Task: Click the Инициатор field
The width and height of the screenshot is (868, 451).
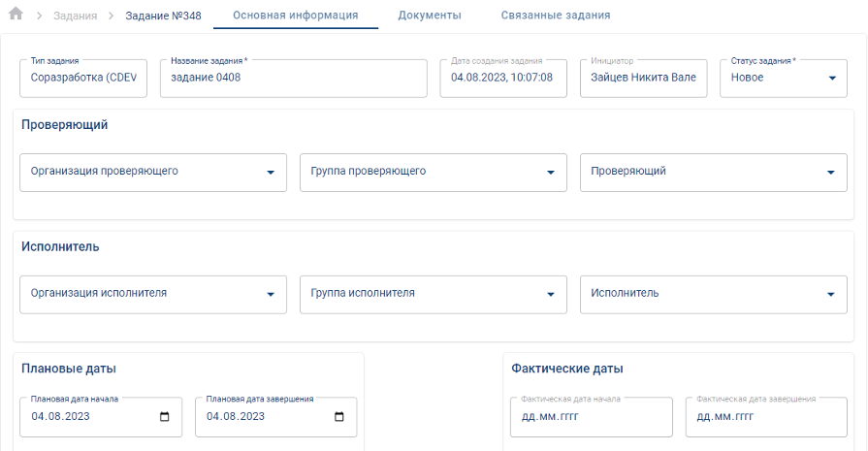Action: click(643, 79)
